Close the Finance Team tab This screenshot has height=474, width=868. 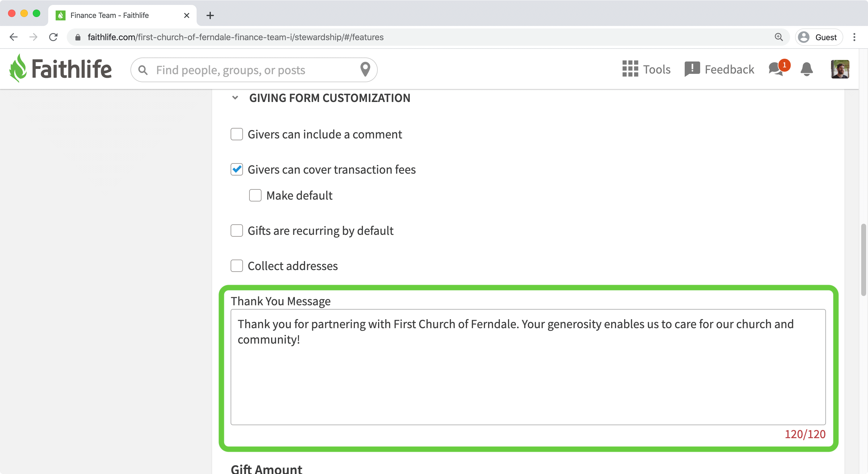186,15
